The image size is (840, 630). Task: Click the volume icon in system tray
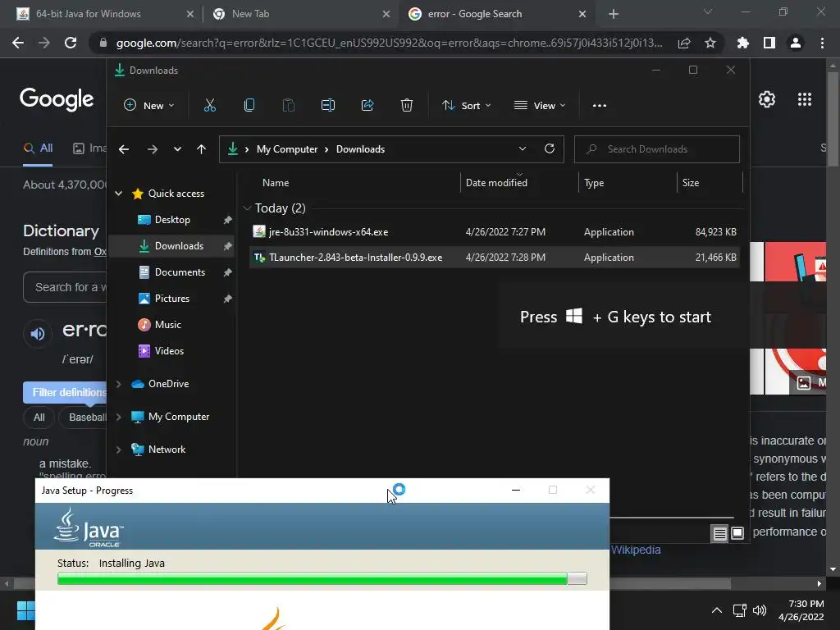[760, 610]
